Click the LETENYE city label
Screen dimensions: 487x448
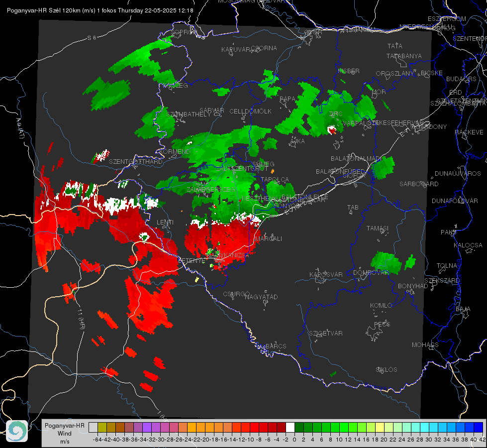[x=192, y=261]
